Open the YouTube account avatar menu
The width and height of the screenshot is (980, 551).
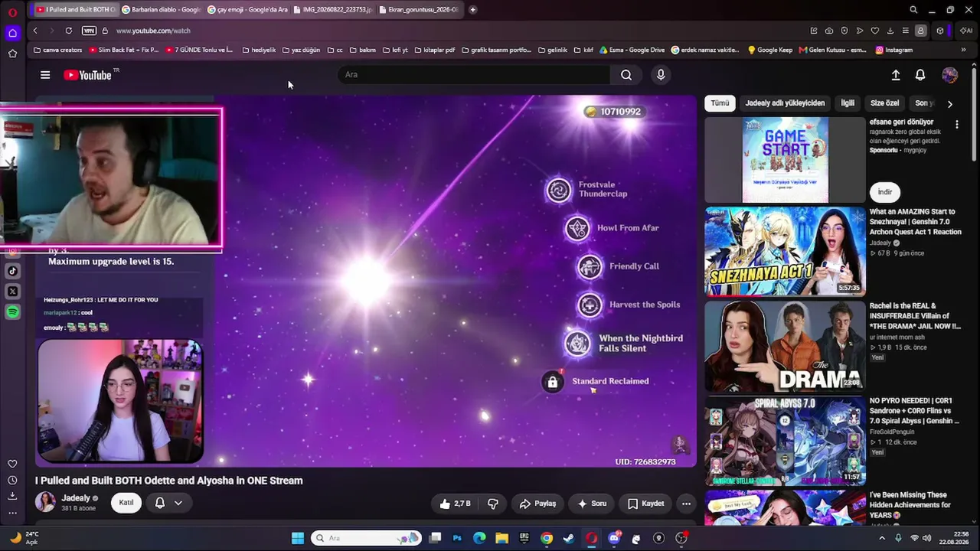coord(950,75)
